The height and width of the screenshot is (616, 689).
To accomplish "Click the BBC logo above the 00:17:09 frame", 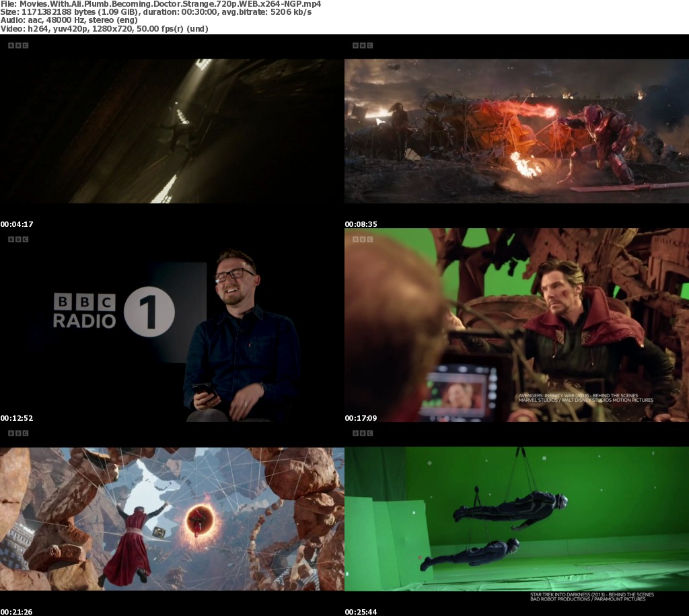I will [363, 239].
